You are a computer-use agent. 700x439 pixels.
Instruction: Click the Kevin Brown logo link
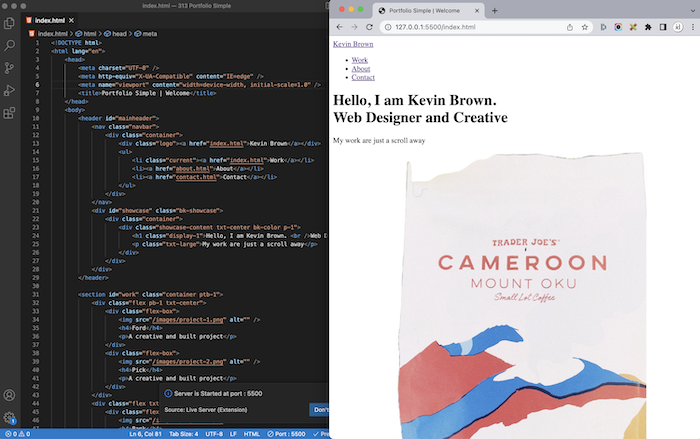(x=353, y=44)
